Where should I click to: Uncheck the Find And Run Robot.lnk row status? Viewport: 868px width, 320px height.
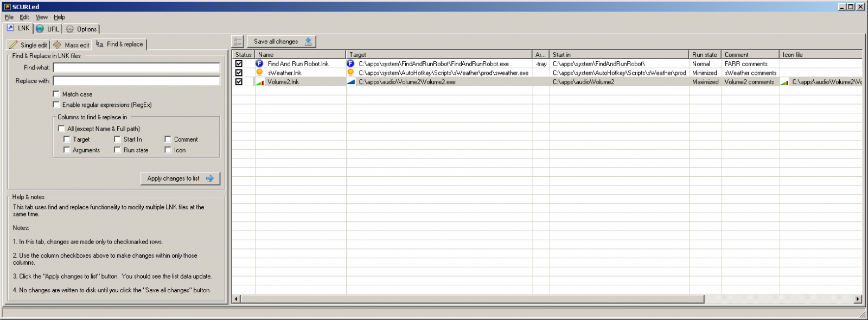tap(239, 63)
